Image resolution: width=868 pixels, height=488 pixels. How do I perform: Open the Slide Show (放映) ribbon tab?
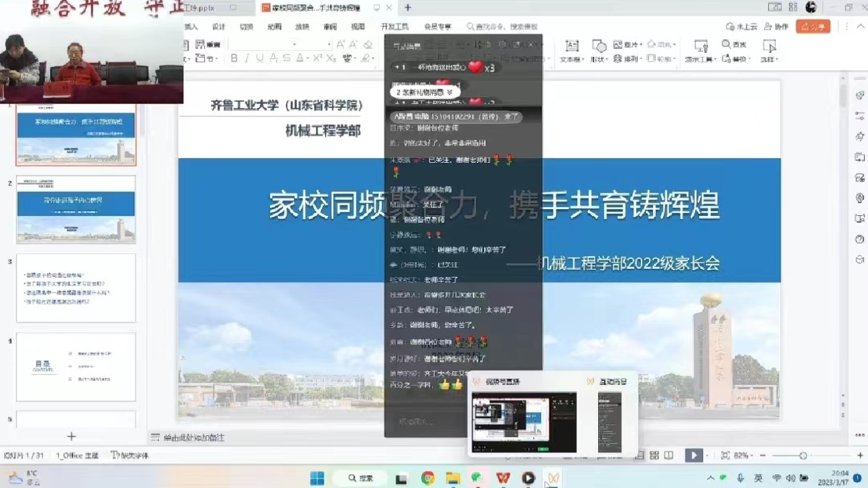302,26
